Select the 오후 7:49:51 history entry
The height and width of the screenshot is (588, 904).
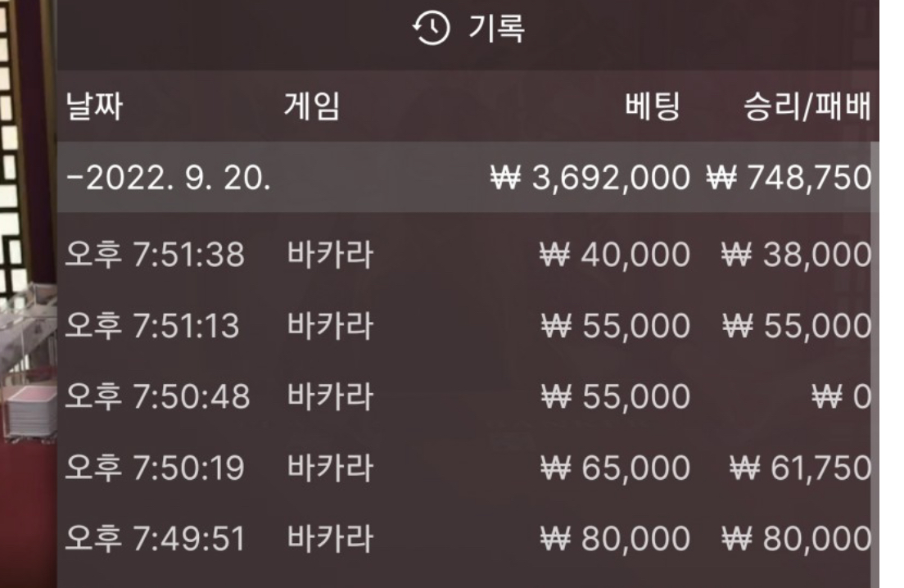tap(155, 539)
